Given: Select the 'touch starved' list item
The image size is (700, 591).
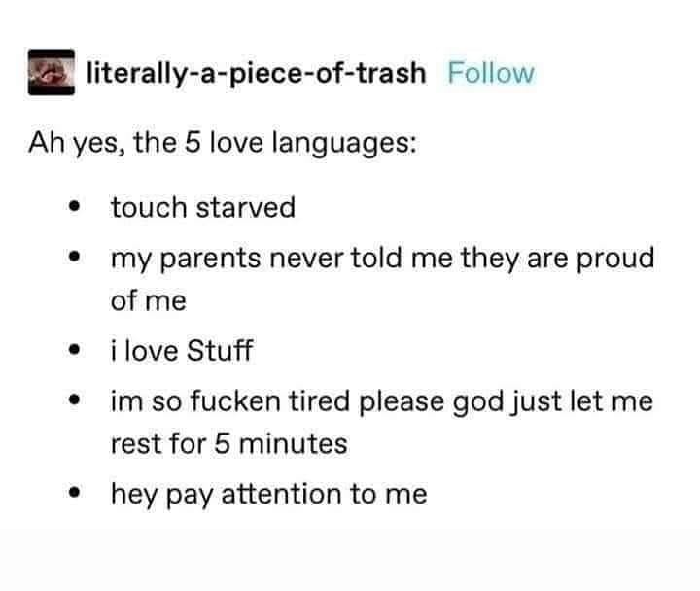Looking at the screenshot, I should [202, 207].
